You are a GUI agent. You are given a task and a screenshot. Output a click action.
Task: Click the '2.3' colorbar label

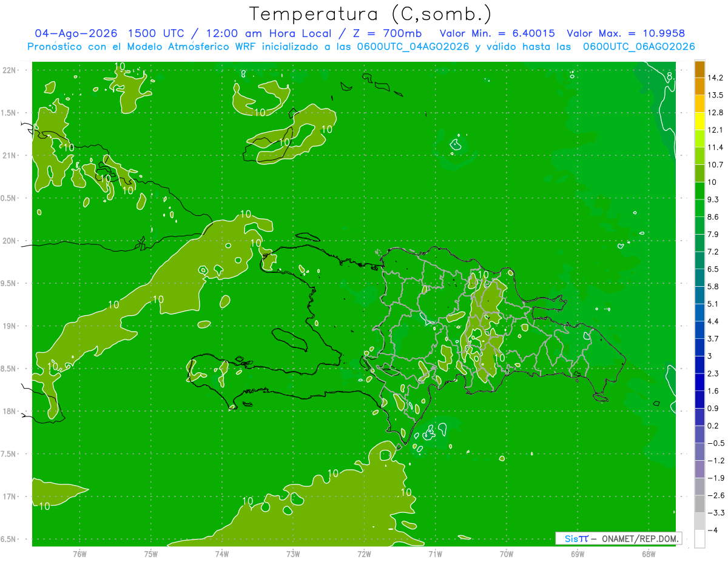(x=713, y=373)
